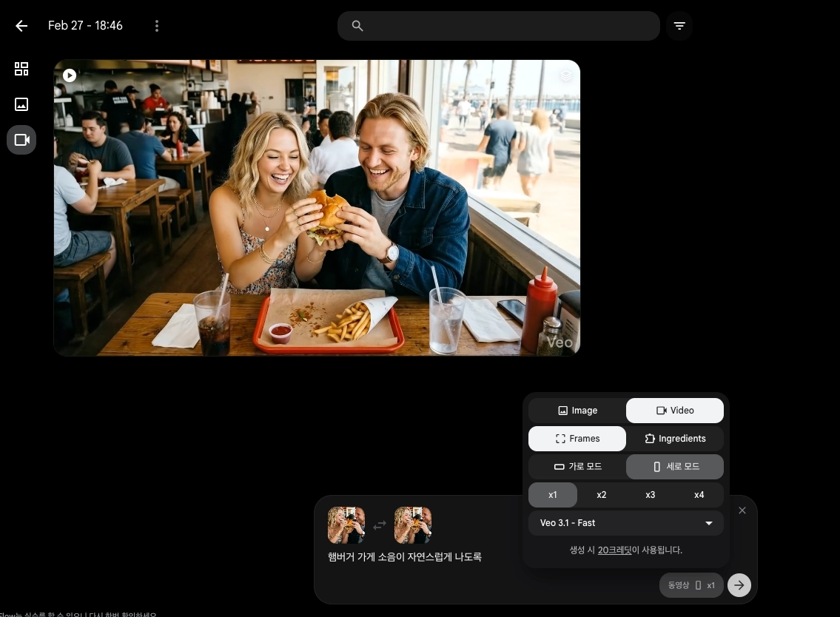Viewport: 840px width, 617px height.
Task: Select 세로 모드 portrait orientation
Action: [674, 467]
